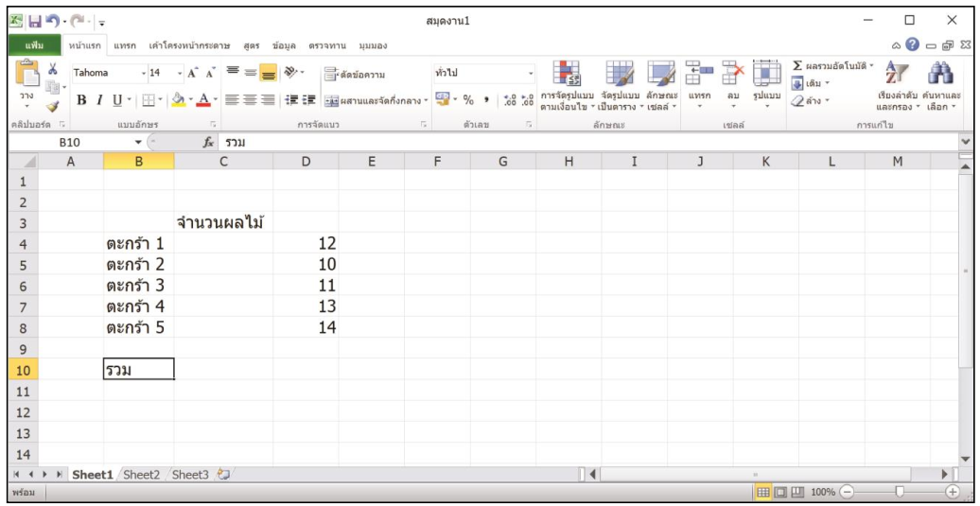Click cell D8 containing 14
Screen dimensions: 980x506
(x=306, y=327)
